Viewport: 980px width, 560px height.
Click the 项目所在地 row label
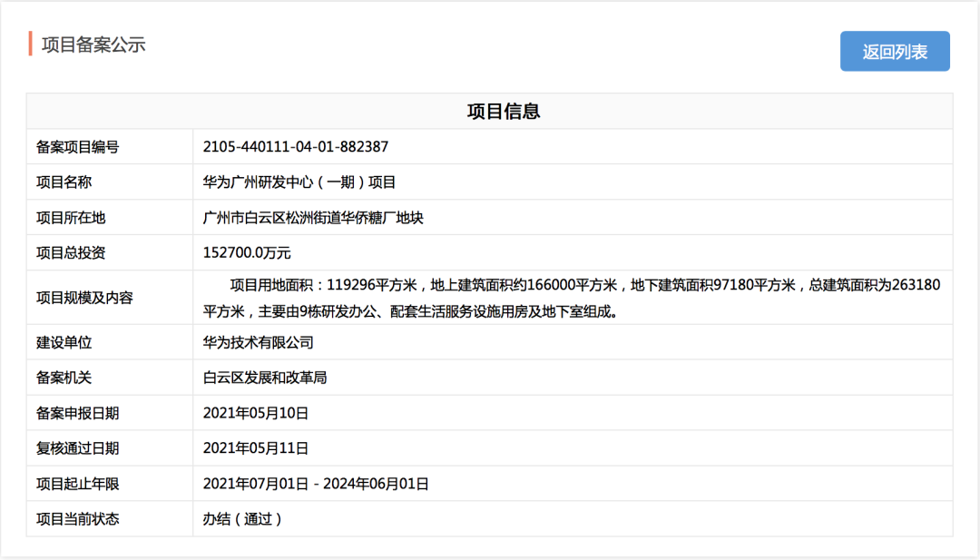click(71, 218)
